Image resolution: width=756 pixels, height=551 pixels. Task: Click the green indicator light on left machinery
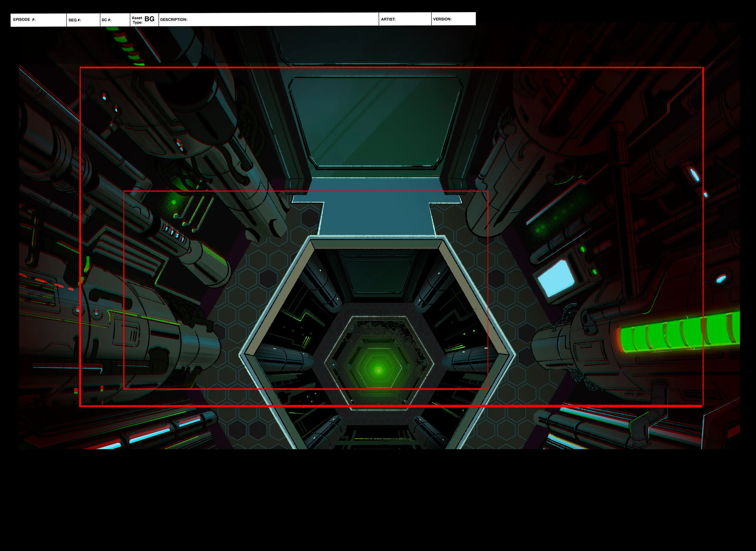coord(174,202)
